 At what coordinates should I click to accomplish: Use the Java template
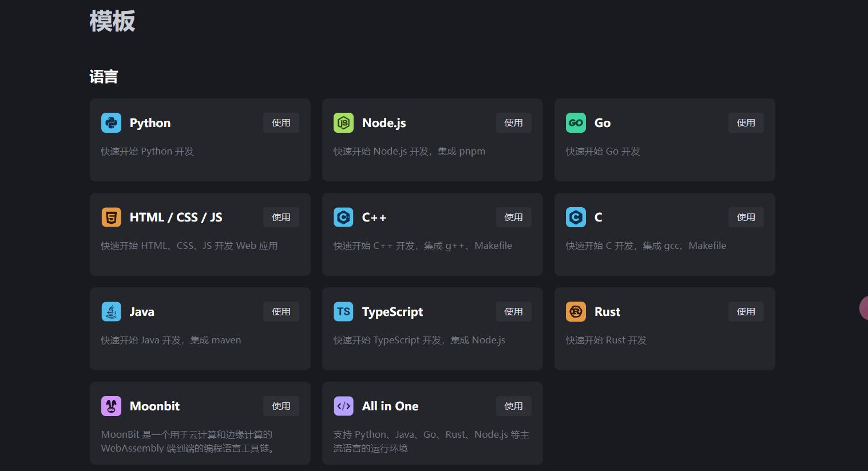[281, 311]
